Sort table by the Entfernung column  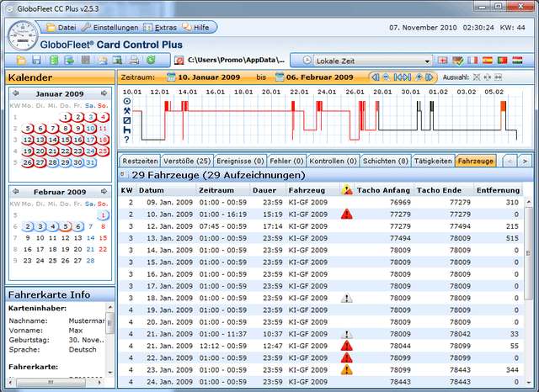click(x=498, y=190)
